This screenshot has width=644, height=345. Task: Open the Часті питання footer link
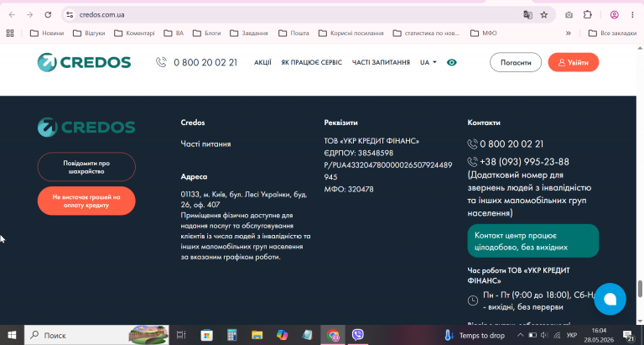pos(205,144)
